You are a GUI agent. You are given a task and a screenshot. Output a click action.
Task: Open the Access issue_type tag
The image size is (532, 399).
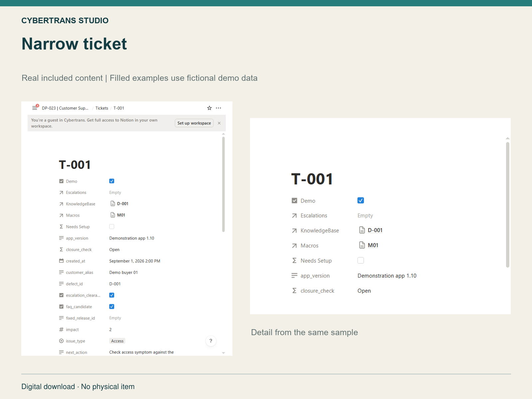117,341
